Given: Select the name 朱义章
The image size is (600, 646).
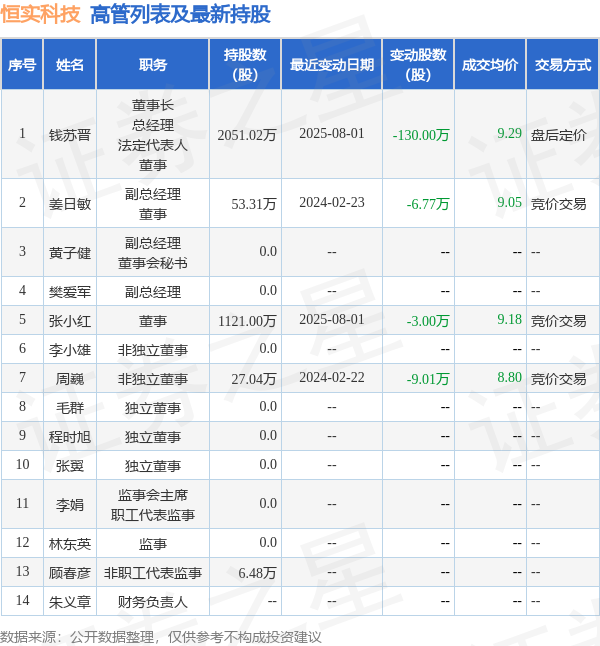Looking at the screenshot, I should click(70, 602).
